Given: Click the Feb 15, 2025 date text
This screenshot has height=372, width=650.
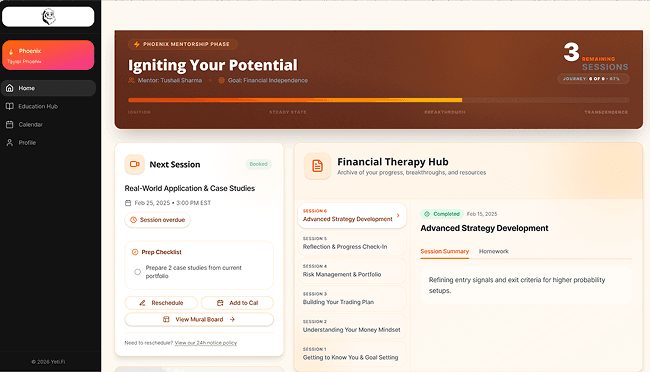Looking at the screenshot, I should [482, 214].
